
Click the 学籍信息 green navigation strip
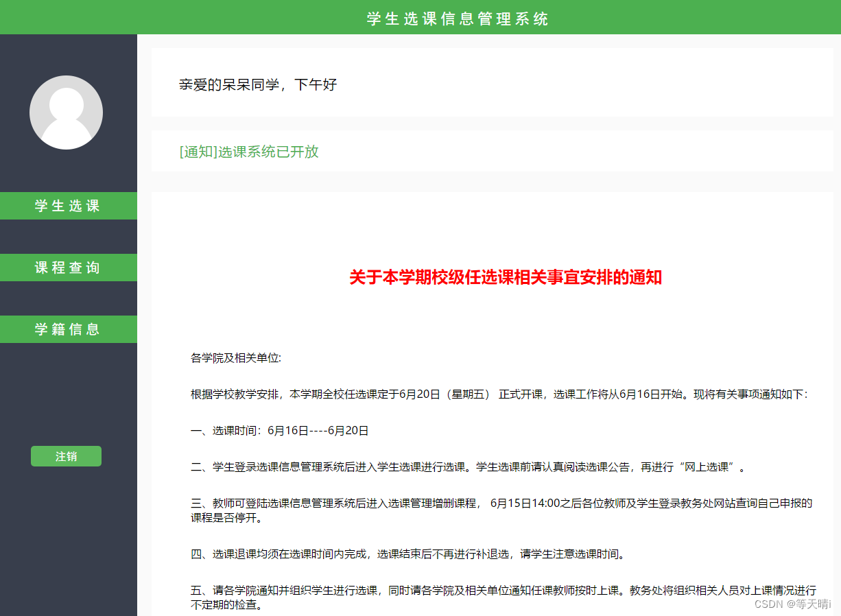66,329
